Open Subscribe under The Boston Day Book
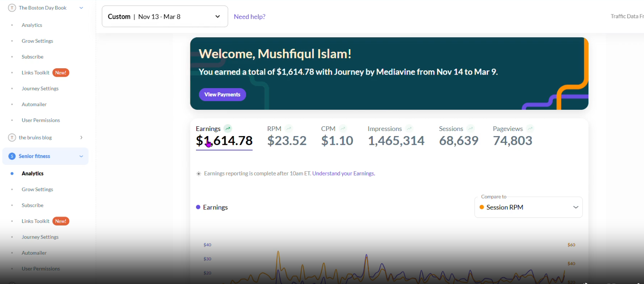Image resolution: width=644 pixels, height=284 pixels. [33, 57]
